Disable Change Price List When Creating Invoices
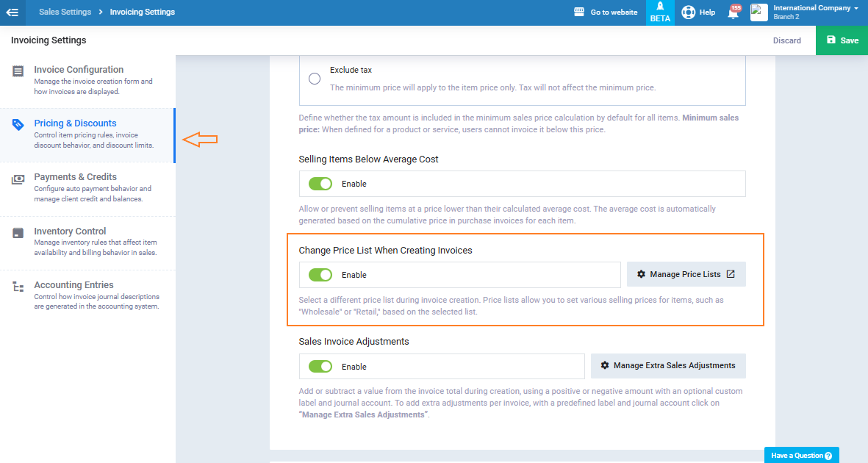This screenshot has height=463, width=868. 320,275
